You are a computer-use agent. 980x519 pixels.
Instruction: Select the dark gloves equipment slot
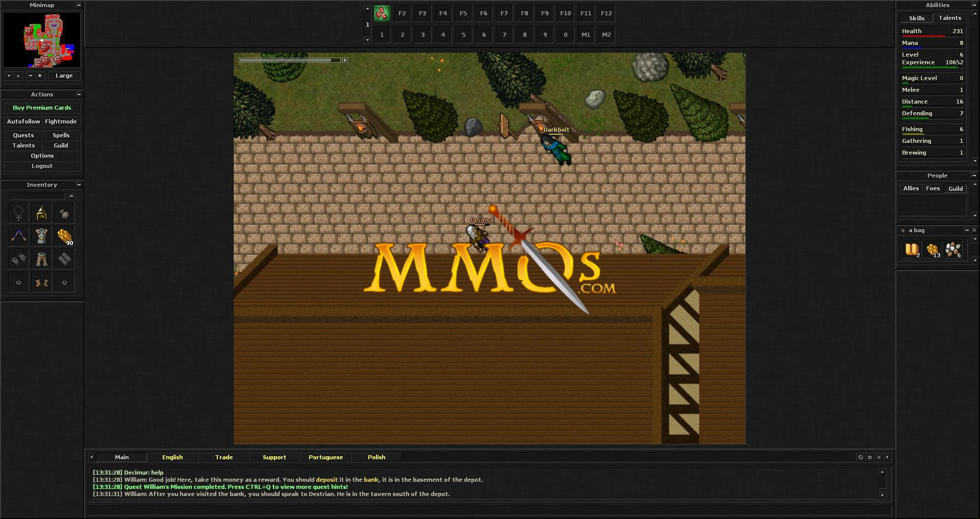click(19, 259)
